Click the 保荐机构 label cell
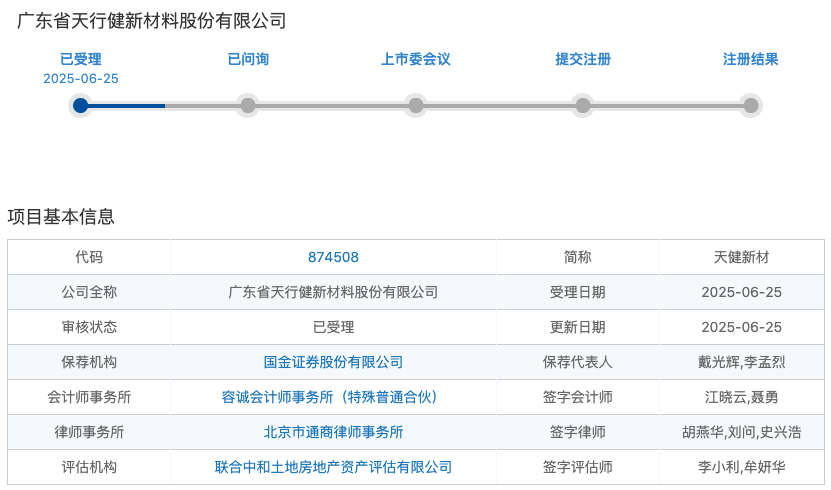This screenshot has width=831, height=490. pyautogui.click(x=89, y=362)
